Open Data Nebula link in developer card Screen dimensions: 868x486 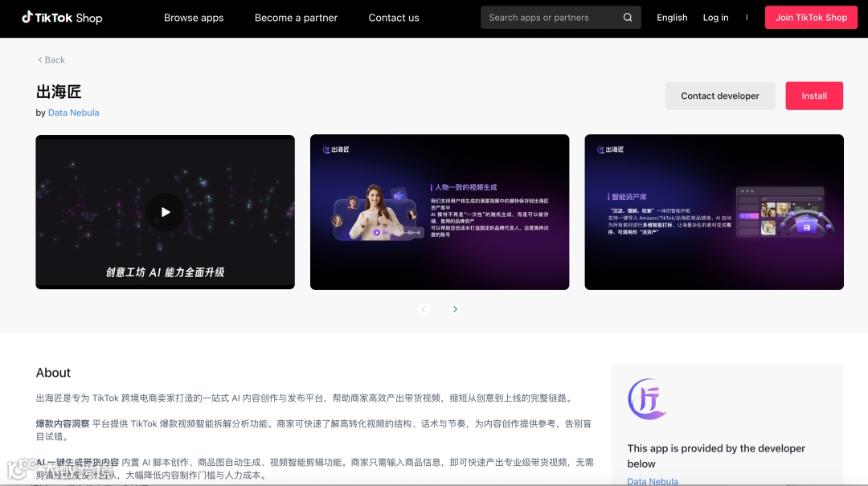[653, 481]
